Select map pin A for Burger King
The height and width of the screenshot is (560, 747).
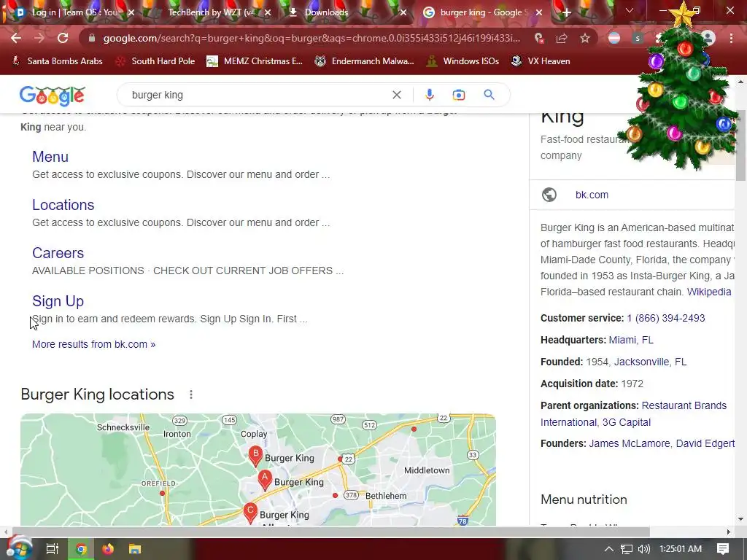pos(265,480)
